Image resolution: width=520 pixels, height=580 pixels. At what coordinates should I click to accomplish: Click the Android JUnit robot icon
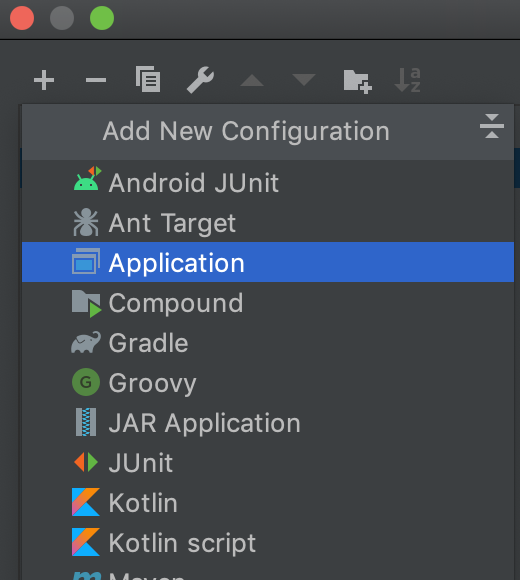coord(87,179)
